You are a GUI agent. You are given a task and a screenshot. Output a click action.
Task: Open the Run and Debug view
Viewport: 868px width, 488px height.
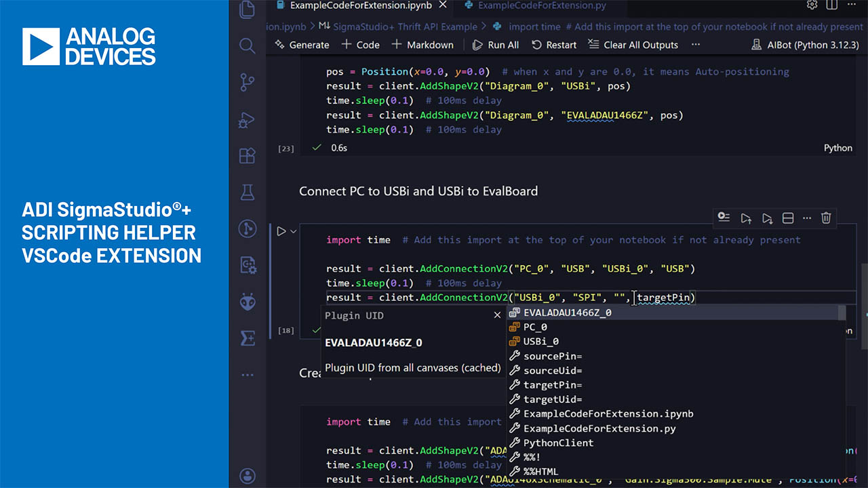pyautogui.click(x=248, y=120)
